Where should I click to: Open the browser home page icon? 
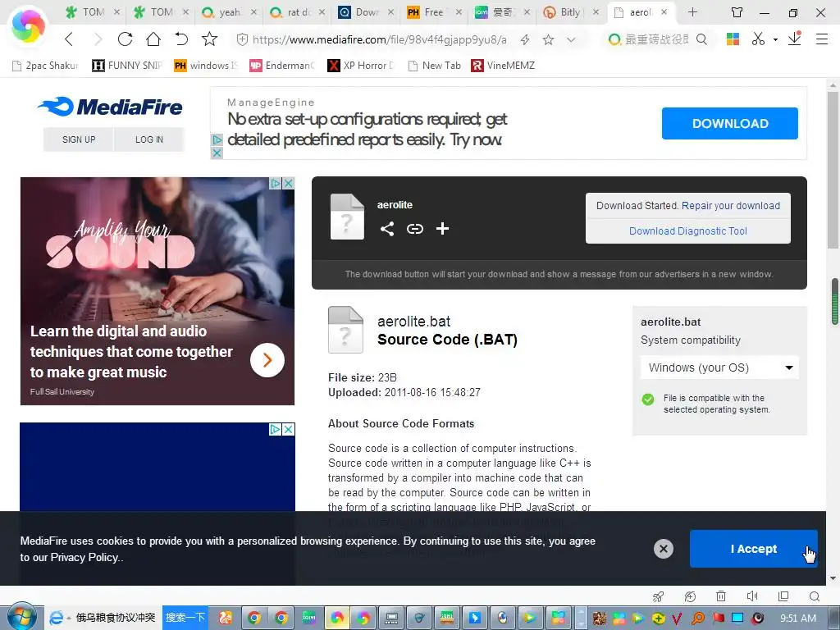tap(153, 39)
